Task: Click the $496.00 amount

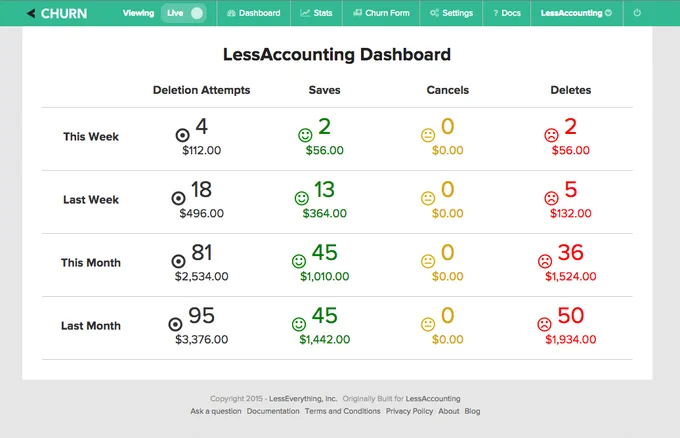Action: tap(202, 213)
